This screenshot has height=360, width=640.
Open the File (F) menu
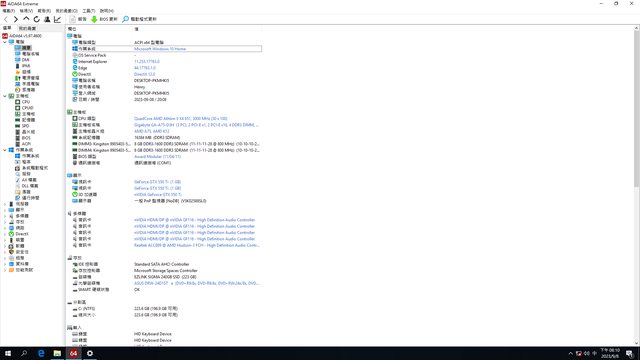[x=8, y=11]
